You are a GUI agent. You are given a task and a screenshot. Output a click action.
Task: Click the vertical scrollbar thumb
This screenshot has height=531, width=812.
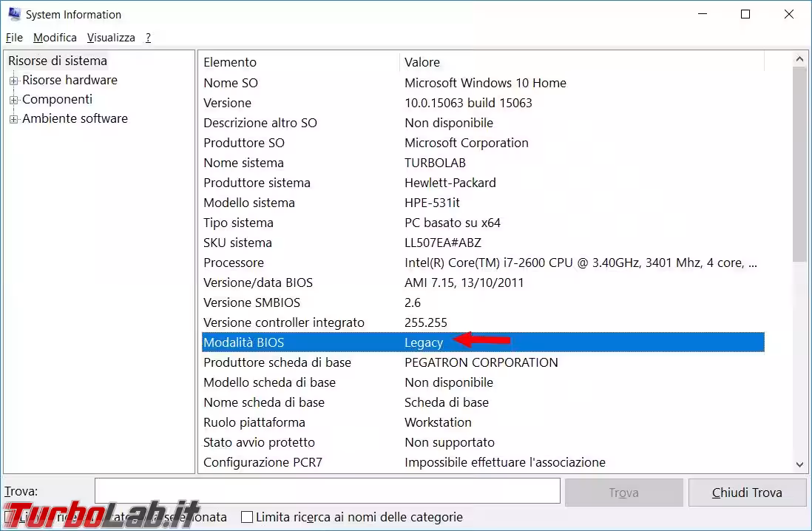(x=800, y=163)
